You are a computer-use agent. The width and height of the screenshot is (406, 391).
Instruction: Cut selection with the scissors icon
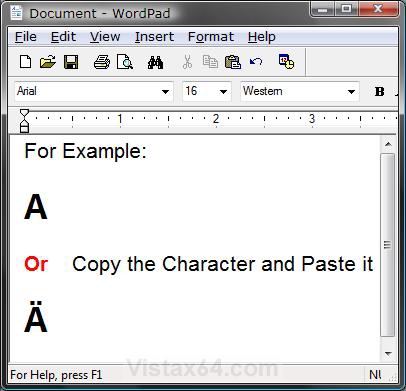point(187,62)
